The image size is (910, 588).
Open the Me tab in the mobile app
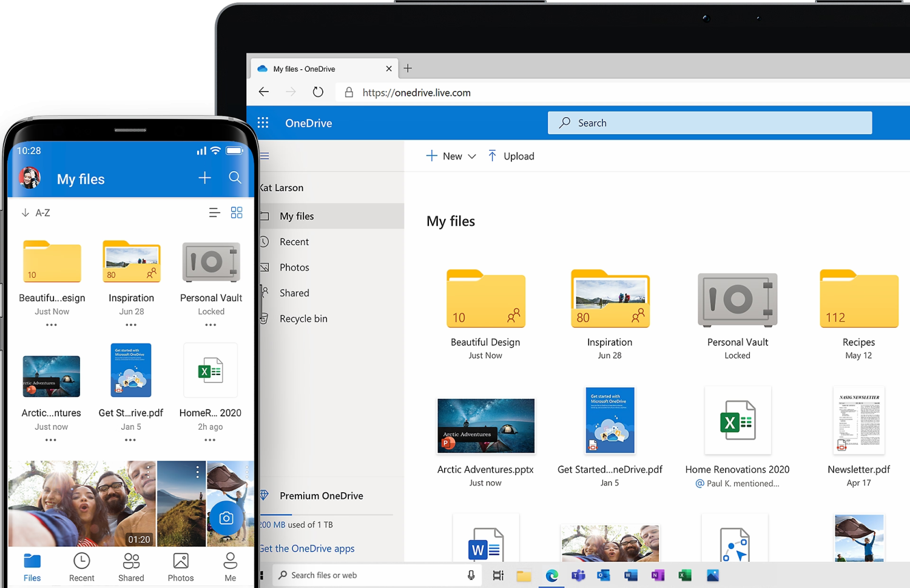tap(230, 566)
